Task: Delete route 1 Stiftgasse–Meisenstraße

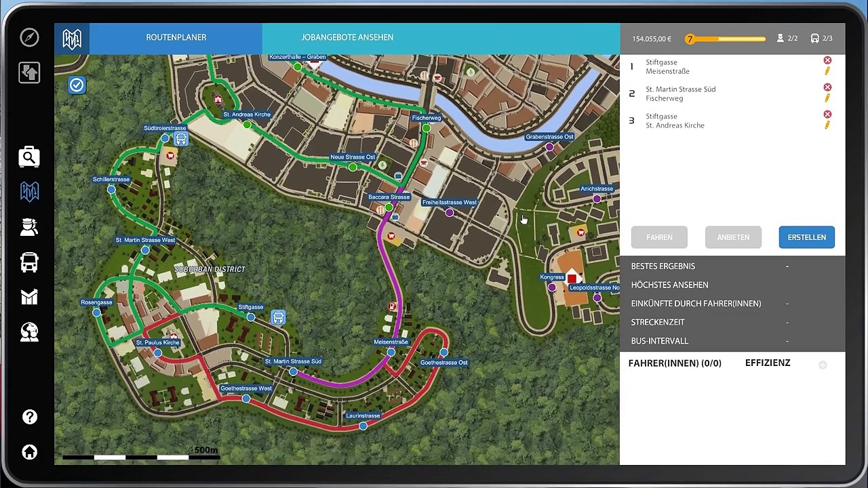Action: coord(827,60)
